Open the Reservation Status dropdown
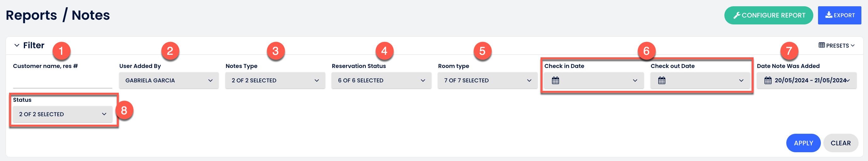 pos(381,80)
